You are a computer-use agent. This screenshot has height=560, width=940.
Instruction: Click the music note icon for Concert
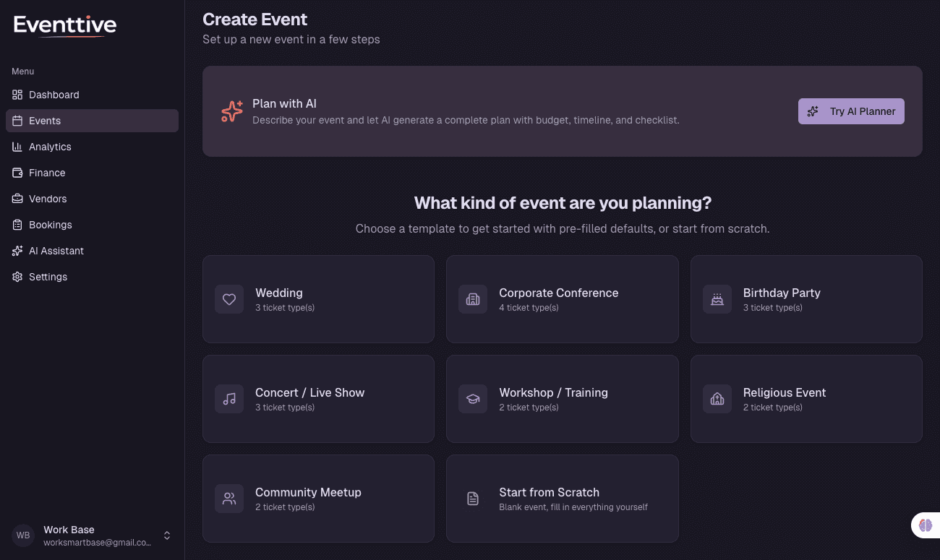coord(229,399)
